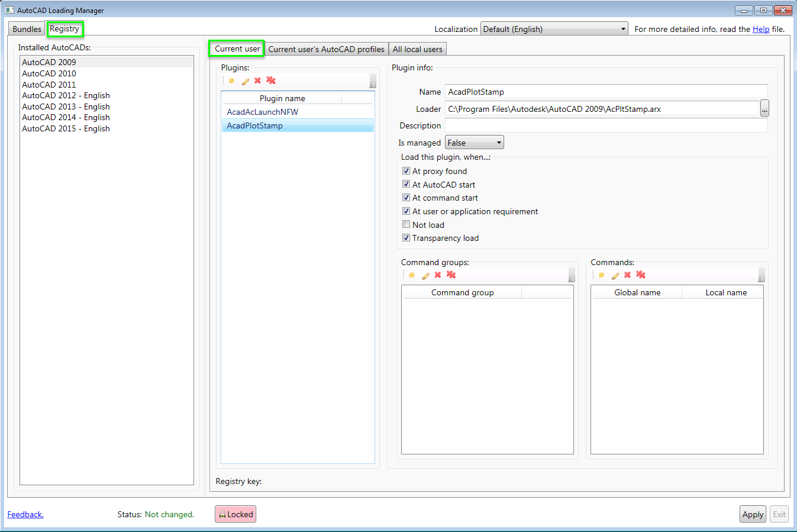Image resolution: width=797 pixels, height=532 pixels.
Task: Uncheck At command start
Action: tap(406, 198)
